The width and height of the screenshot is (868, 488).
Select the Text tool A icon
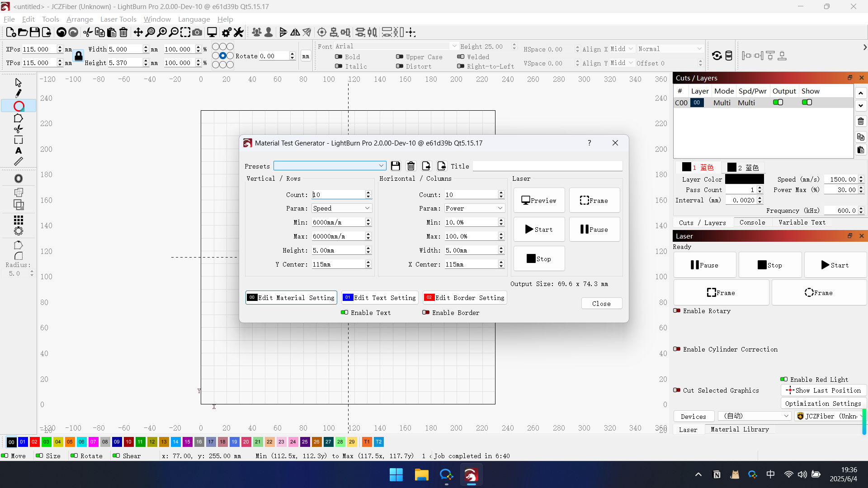click(x=18, y=150)
